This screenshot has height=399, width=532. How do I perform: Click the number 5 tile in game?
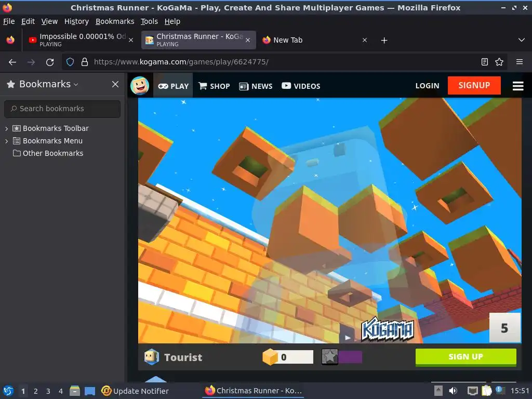(504, 328)
